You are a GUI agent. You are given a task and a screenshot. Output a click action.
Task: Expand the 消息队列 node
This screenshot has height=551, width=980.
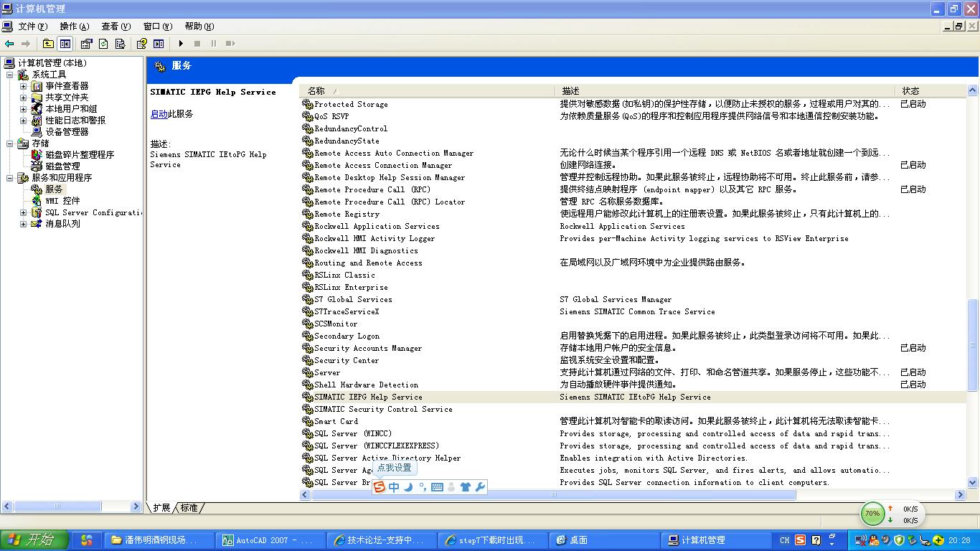click(23, 224)
